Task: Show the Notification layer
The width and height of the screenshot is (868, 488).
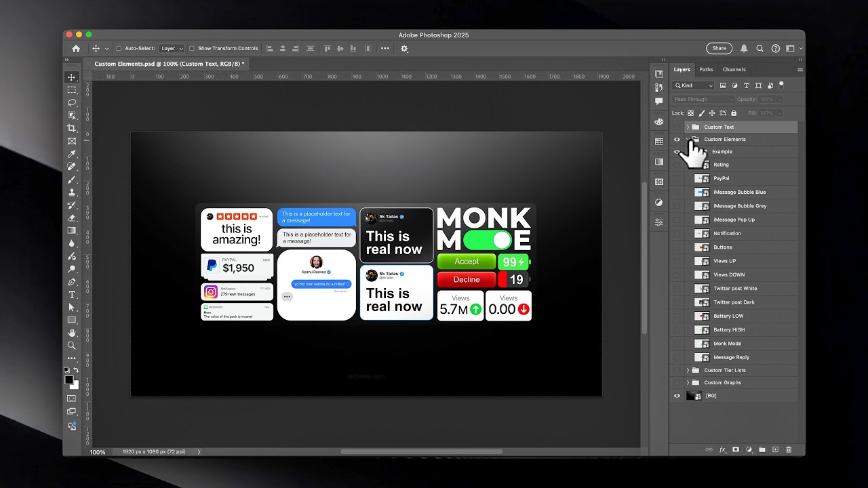Action: tap(677, 233)
